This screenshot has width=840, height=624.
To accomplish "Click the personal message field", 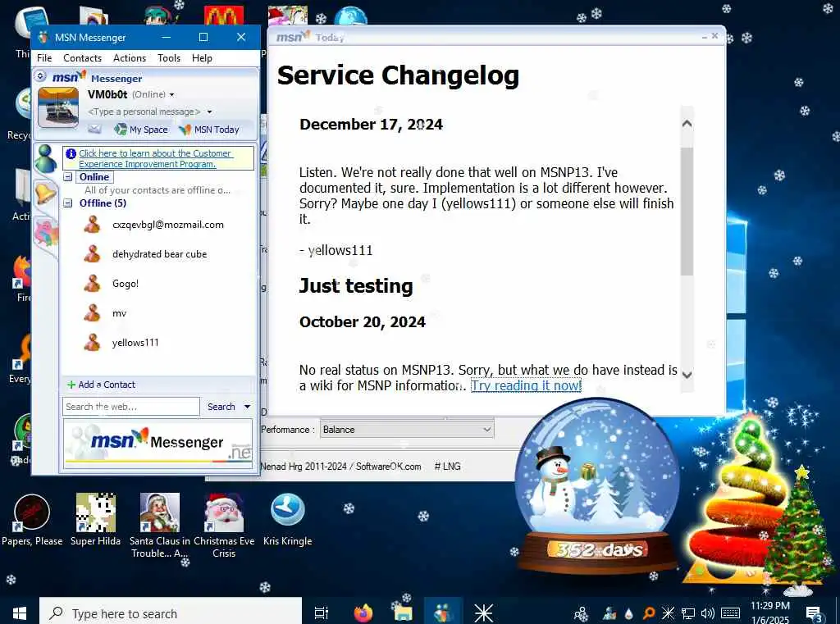I will click(144, 112).
